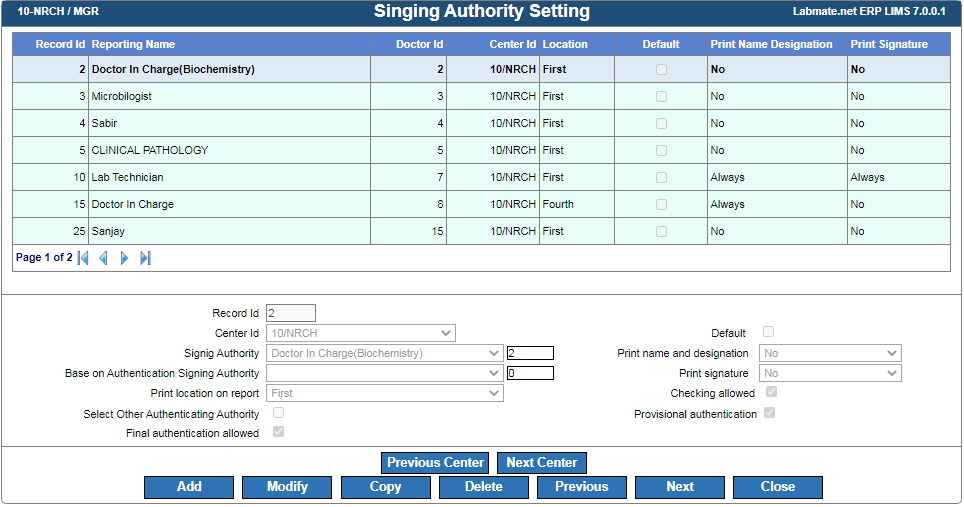
Task: Toggle Checking allowed checkbox
Action: pyautogui.click(x=771, y=392)
